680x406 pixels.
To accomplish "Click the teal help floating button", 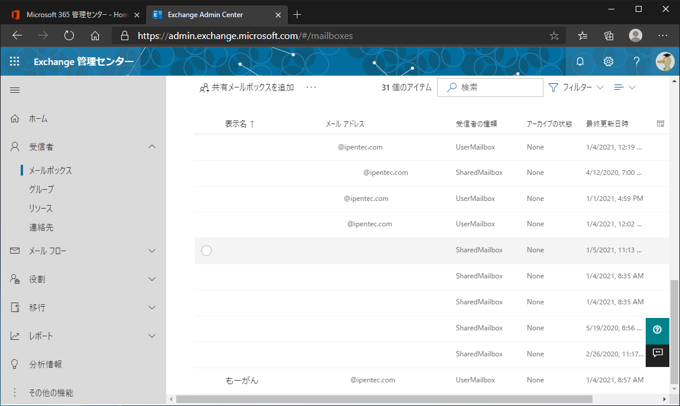I will pos(657,329).
